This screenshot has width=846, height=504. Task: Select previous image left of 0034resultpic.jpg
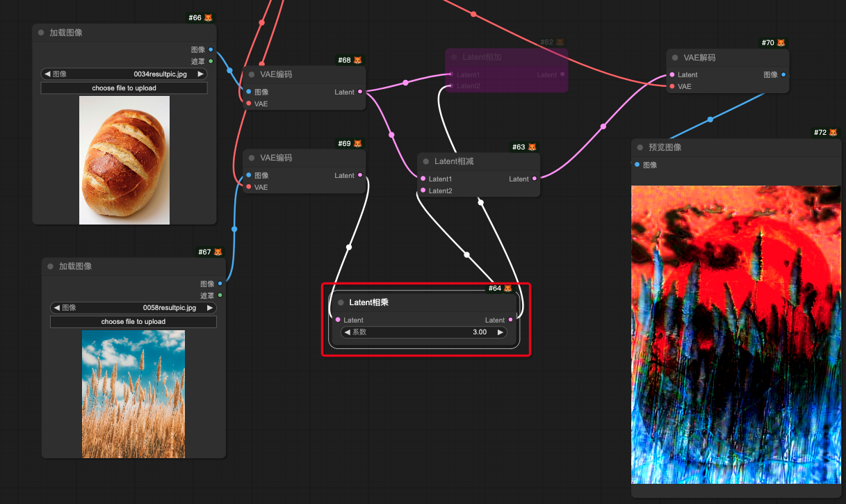coord(47,74)
